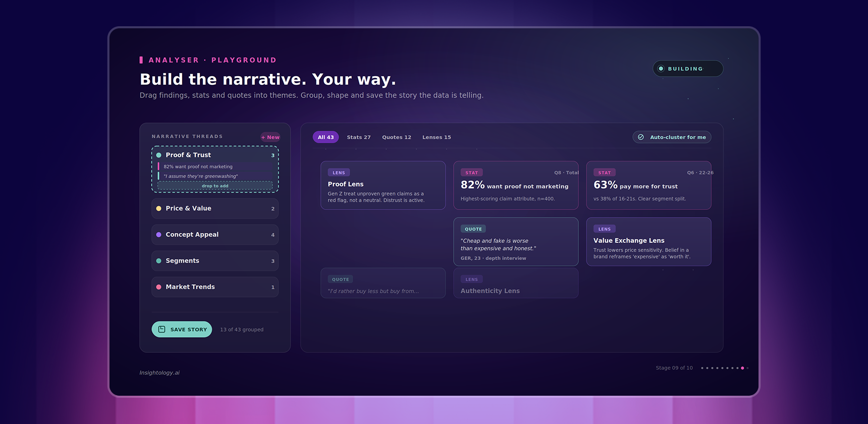
Task: Click the "Q8 · Total" label
Action: click(566, 173)
